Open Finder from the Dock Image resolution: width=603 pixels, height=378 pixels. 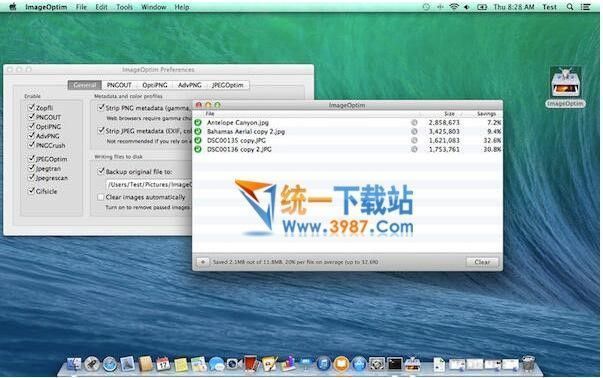tap(73, 364)
